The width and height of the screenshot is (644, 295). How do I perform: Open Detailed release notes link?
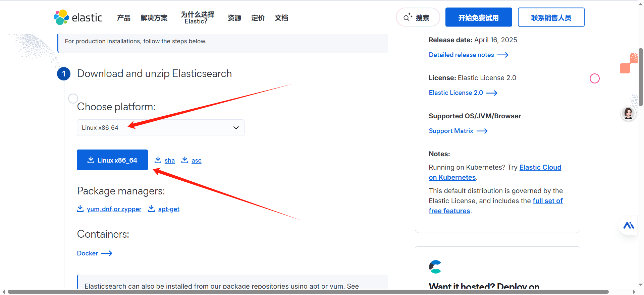click(x=461, y=55)
